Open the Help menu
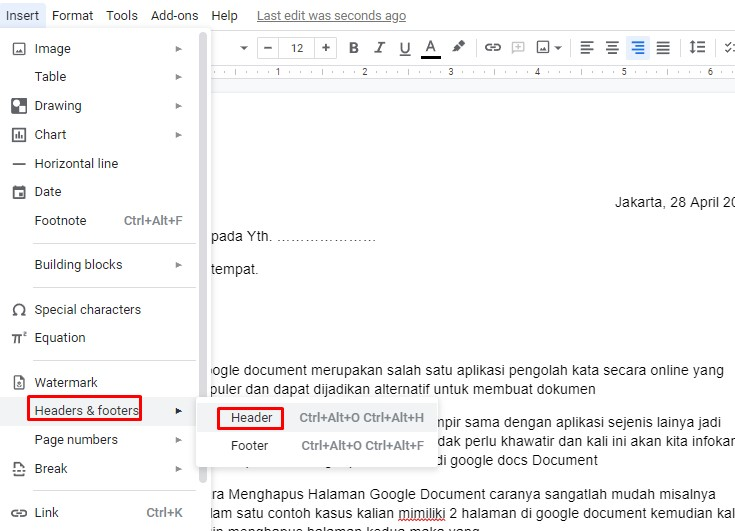 pyautogui.click(x=225, y=15)
